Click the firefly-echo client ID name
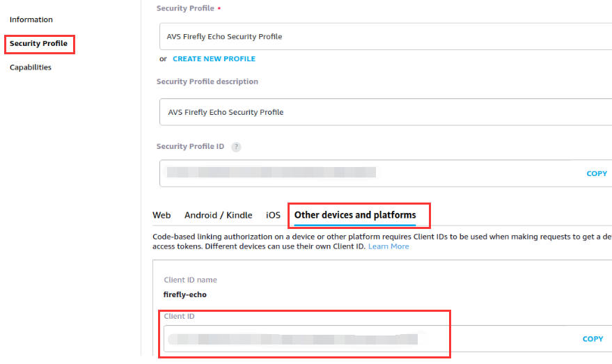This screenshot has height=364, width=612. (x=185, y=294)
